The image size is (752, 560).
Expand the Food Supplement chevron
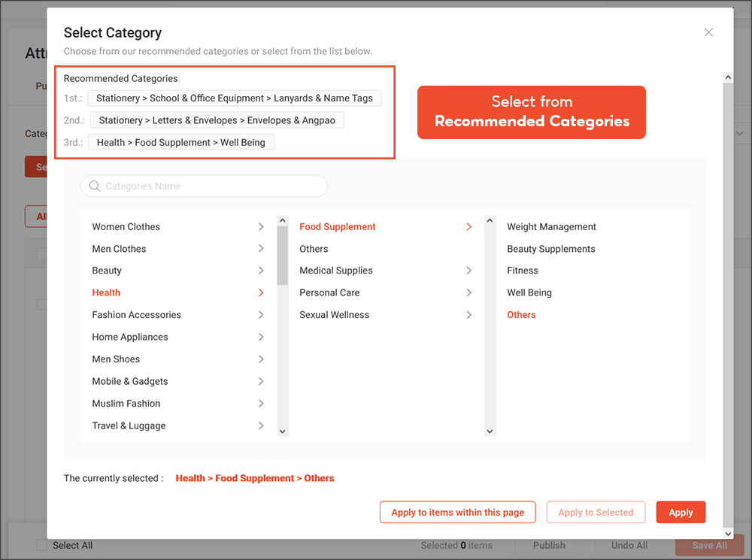[x=468, y=226]
